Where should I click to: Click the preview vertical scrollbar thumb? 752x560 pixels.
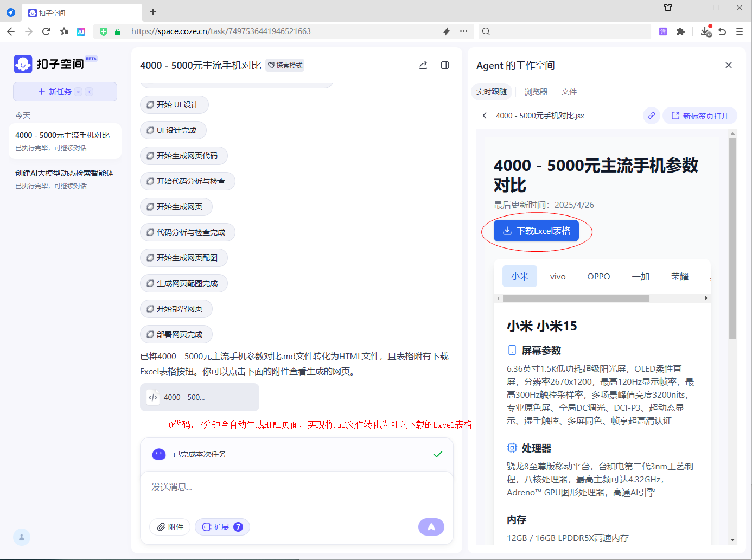tap(732, 238)
